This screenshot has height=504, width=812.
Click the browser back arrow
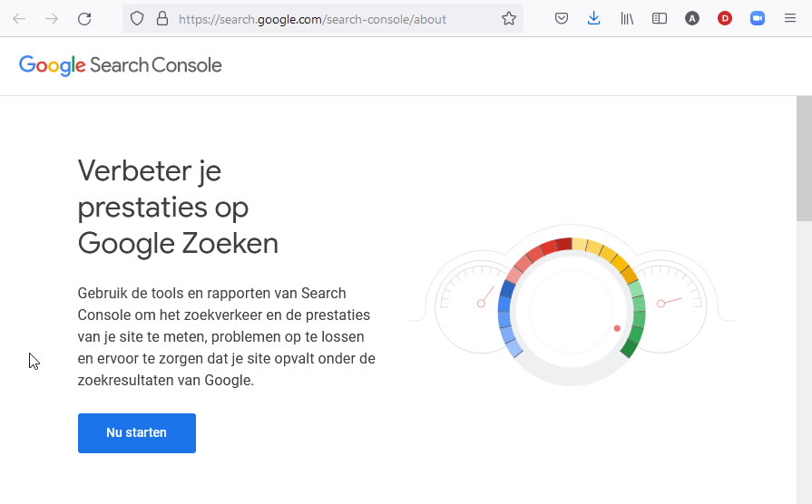(x=19, y=19)
